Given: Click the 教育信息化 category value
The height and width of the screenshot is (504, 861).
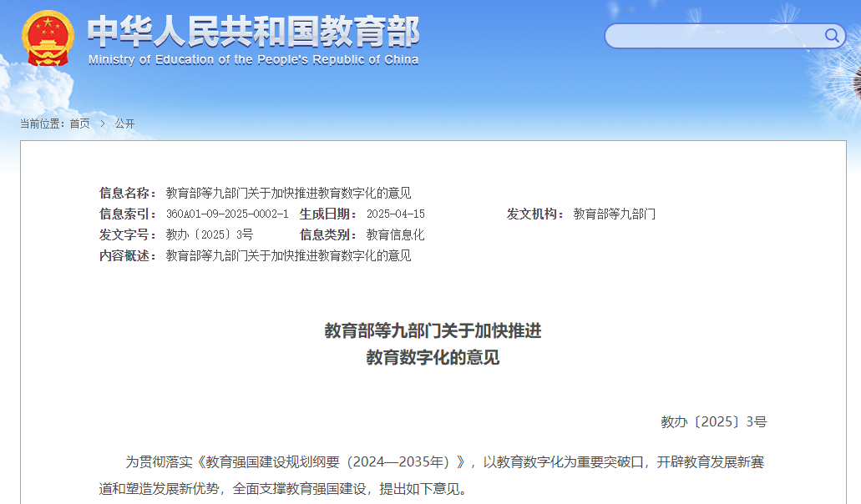Looking at the screenshot, I should (x=395, y=234).
